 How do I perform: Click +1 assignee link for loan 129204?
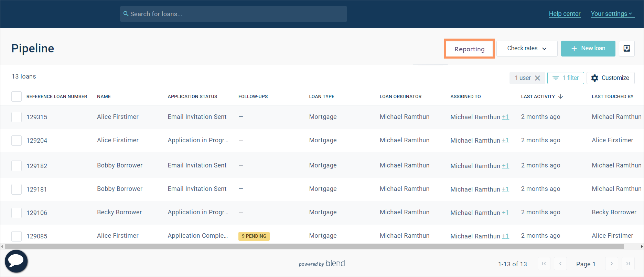(505, 140)
